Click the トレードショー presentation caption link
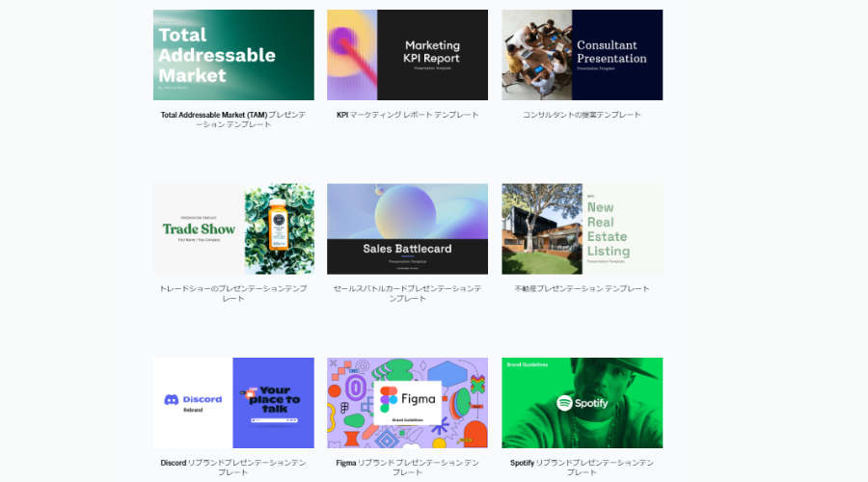Screen dimensions: 868x482 pyautogui.click(x=233, y=293)
